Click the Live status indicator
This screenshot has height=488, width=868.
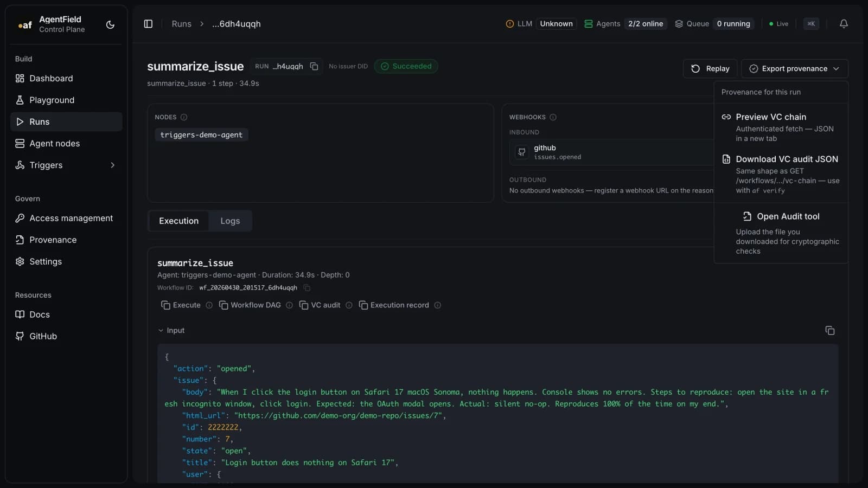(778, 24)
